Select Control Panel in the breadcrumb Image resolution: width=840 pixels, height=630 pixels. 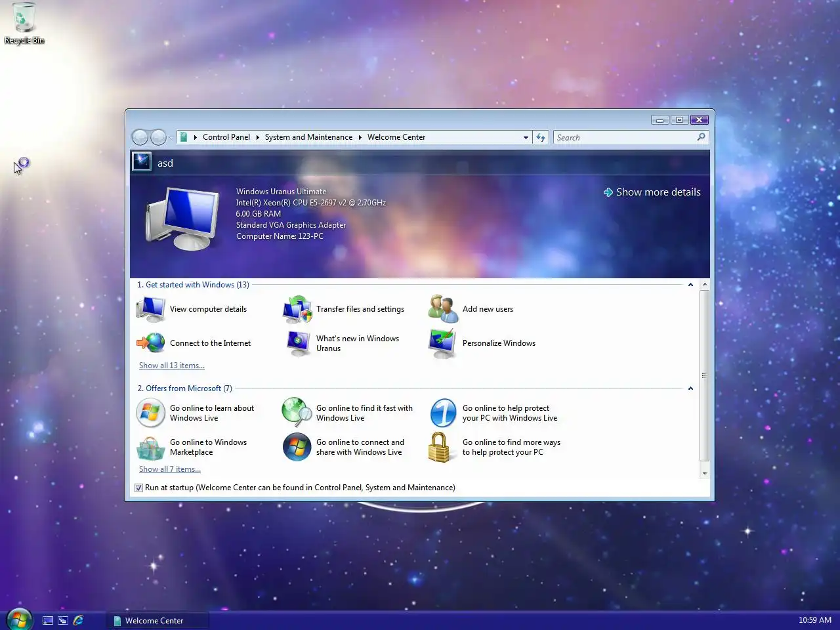click(x=226, y=137)
